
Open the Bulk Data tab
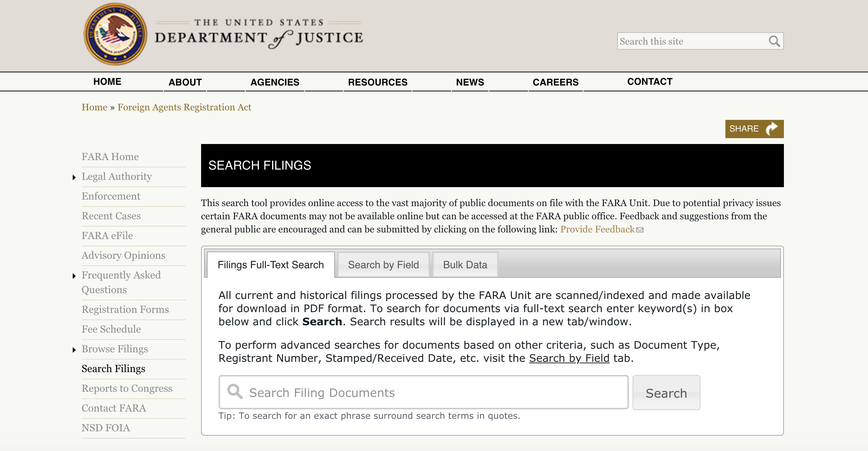pyautogui.click(x=465, y=265)
